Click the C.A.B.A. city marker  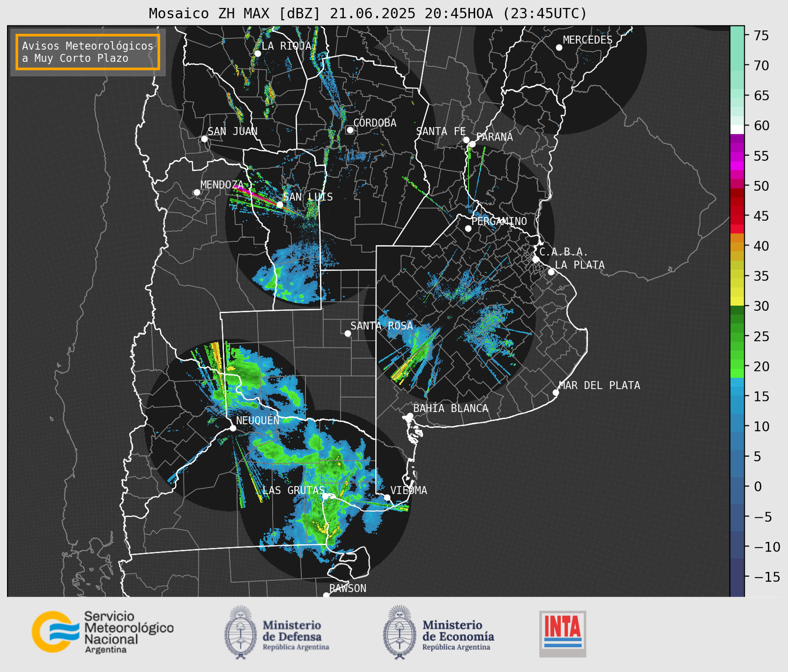pyautogui.click(x=536, y=259)
